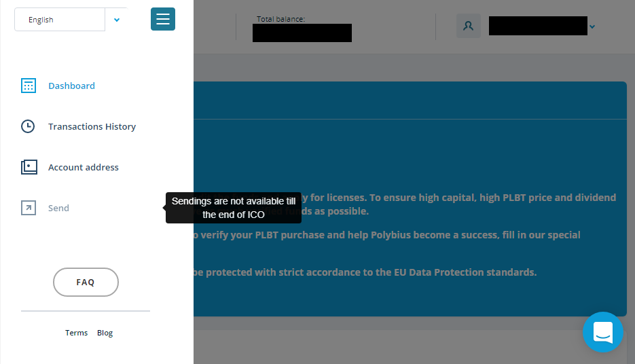This screenshot has width=635, height=364.
Task: Click the Dashboard grid icon
Action: coord(29,86)
